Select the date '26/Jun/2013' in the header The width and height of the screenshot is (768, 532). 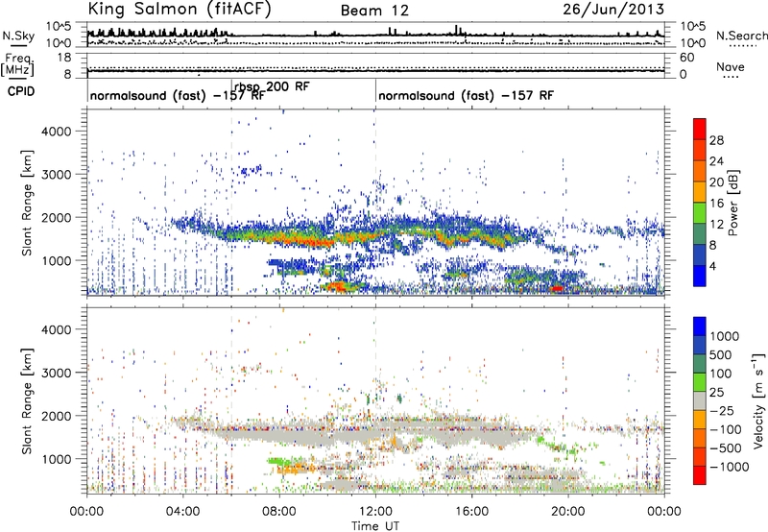coord(613,10)
